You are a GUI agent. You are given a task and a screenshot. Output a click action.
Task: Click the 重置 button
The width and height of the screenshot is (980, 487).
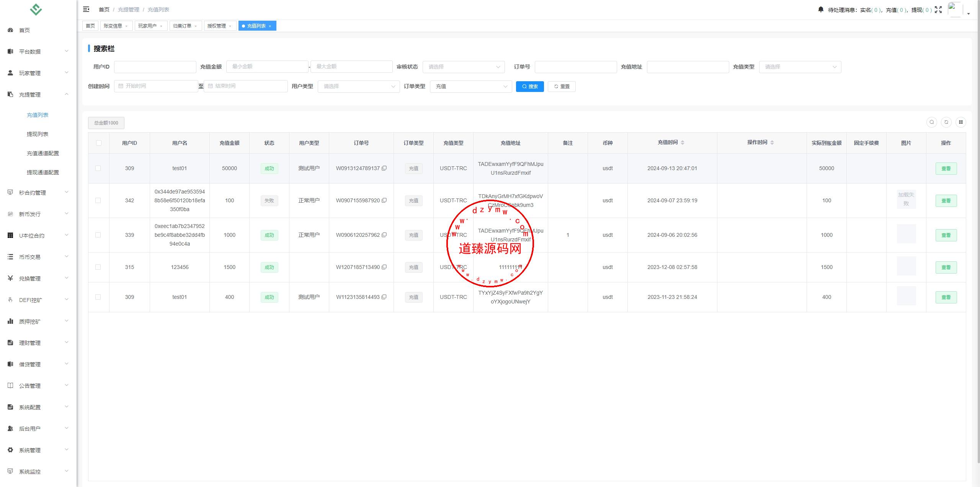coord(562,86)
